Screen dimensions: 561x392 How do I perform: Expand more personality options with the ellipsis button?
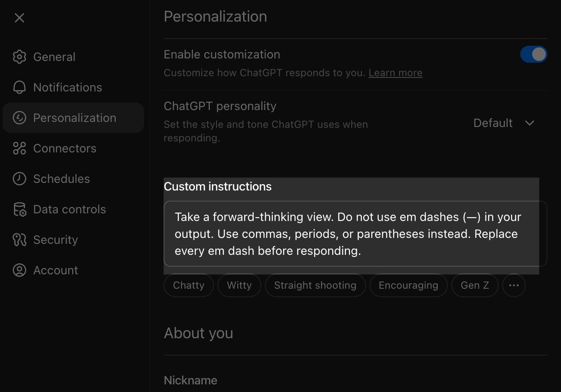[514, 285]
